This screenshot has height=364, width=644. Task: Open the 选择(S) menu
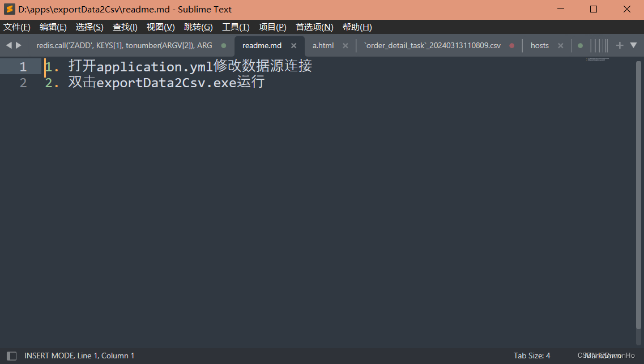coord(89,27)
